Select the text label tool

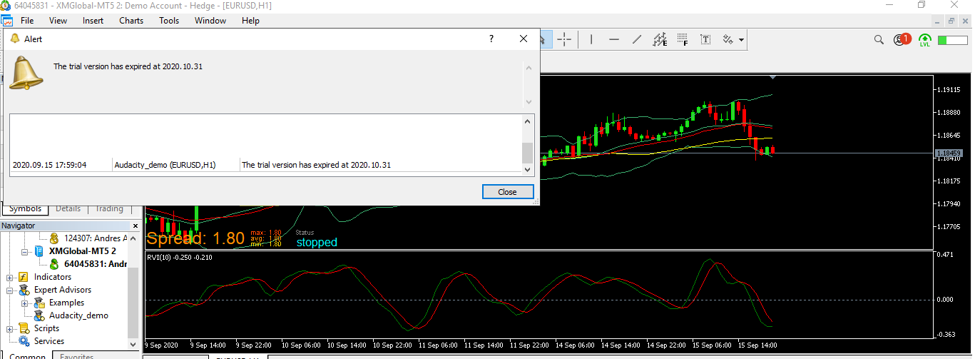[x=705, y=39]
